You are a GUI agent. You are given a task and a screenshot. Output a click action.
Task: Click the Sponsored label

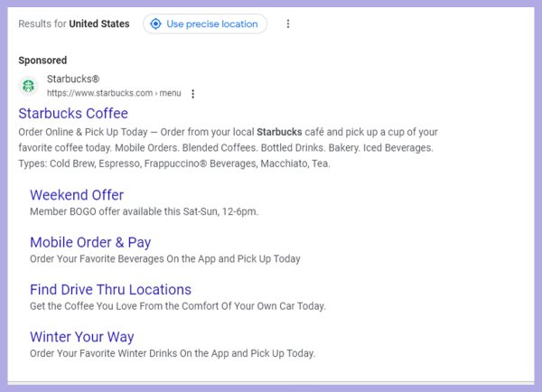pos(42,61)
